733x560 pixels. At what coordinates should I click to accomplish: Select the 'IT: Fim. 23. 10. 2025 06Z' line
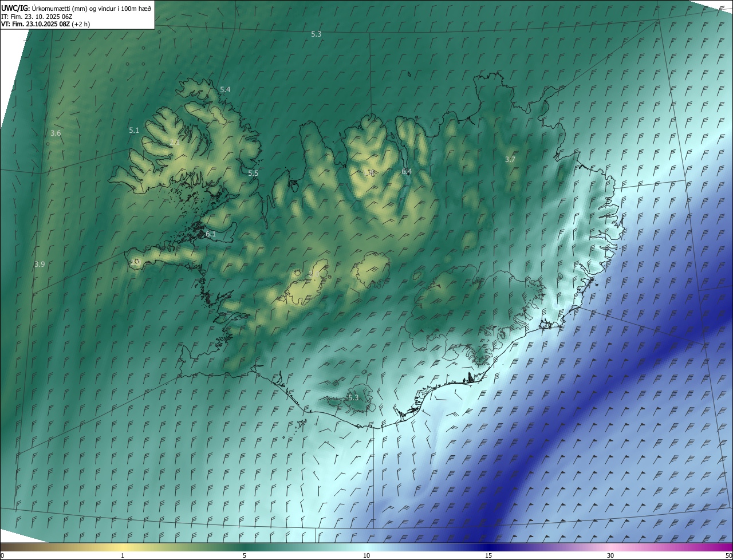tap(37, 16)
